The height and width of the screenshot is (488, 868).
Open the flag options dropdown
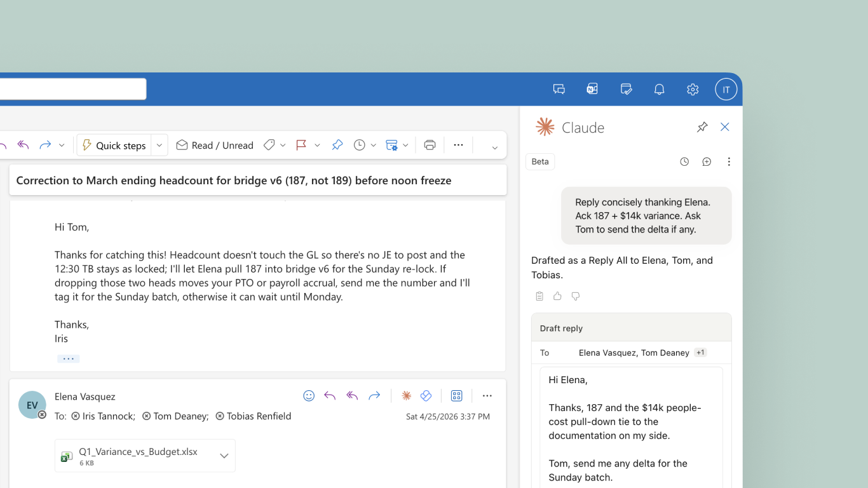(317, 146)
